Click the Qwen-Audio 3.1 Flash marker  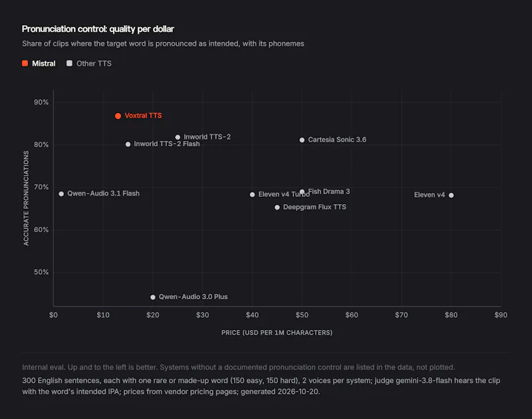click(61, 194)
